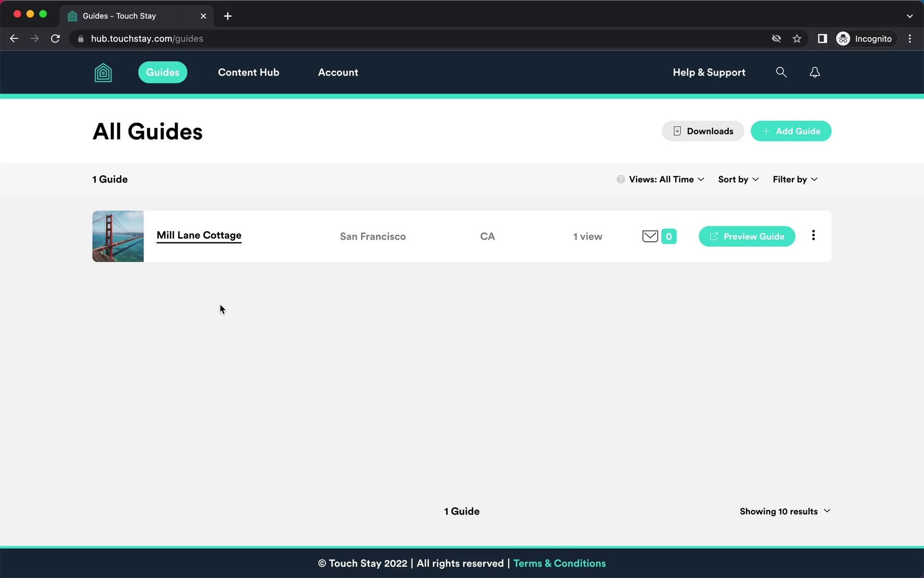
Task: Select the Guides nav item
Action: [x=163, y=72]
